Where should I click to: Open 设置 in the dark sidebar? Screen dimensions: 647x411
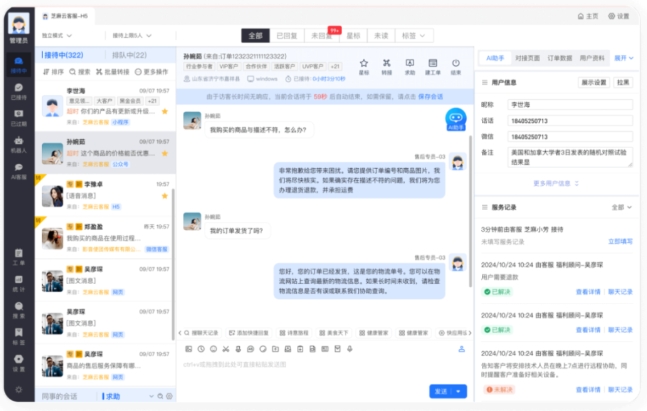click(x=19, y=363)
